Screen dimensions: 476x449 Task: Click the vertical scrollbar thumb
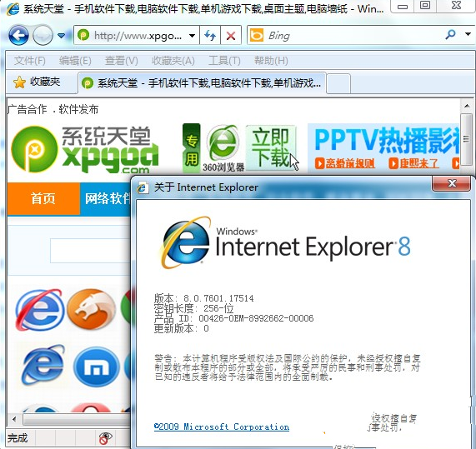click(467, 140)
